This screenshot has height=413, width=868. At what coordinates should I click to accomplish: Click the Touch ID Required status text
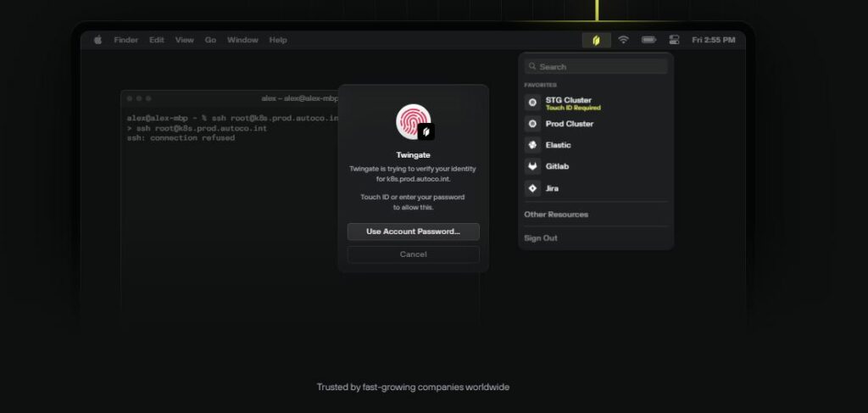pos(573,108)
